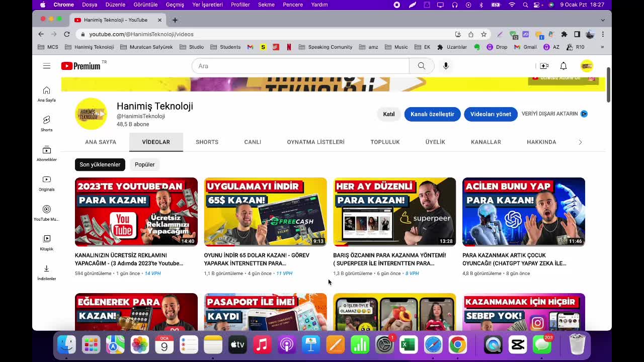
Task: Switch to ANA SAYFA channel tab
Action: click(x=101, y=142)
